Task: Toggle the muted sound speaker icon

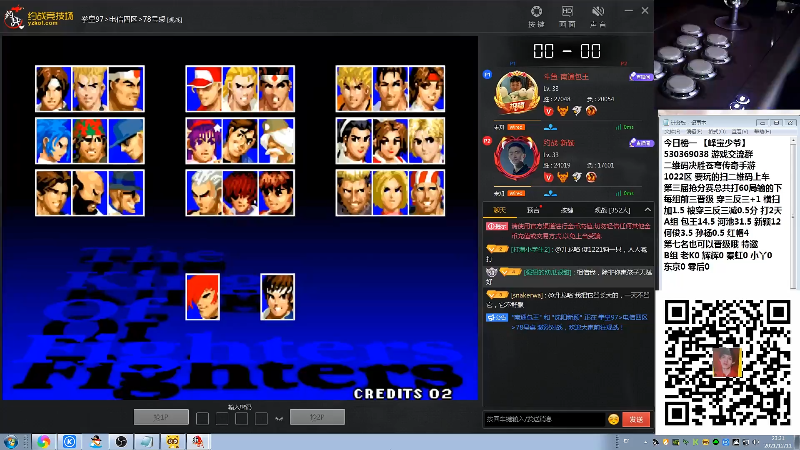Action: coord(598,12)
